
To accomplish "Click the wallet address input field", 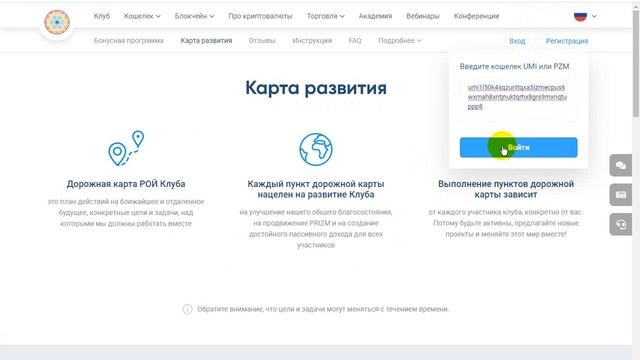I will click(518, 99).
